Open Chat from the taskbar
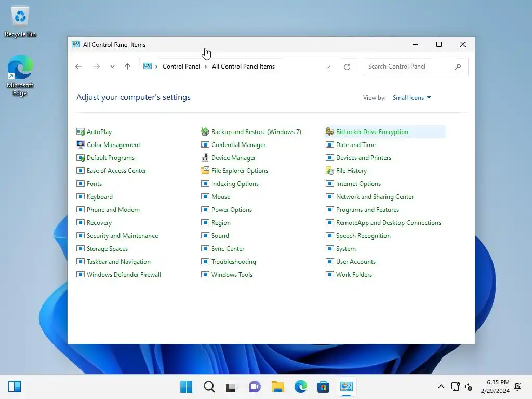The image size is (532, 399). [255, 387]
